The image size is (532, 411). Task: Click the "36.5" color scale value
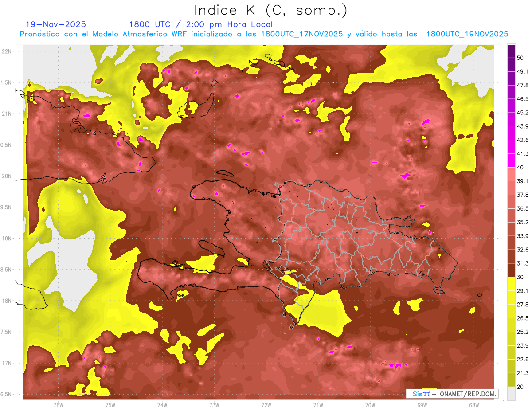[523, 208]
